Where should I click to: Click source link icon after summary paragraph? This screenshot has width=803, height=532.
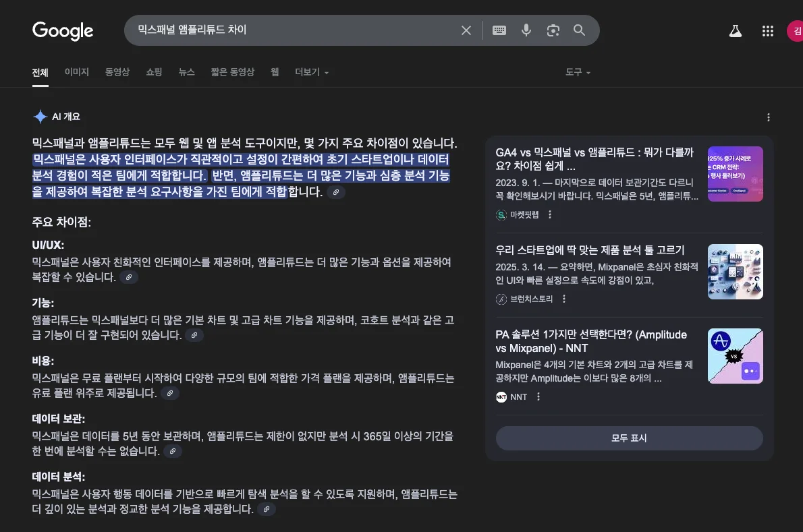click(336, 192)
